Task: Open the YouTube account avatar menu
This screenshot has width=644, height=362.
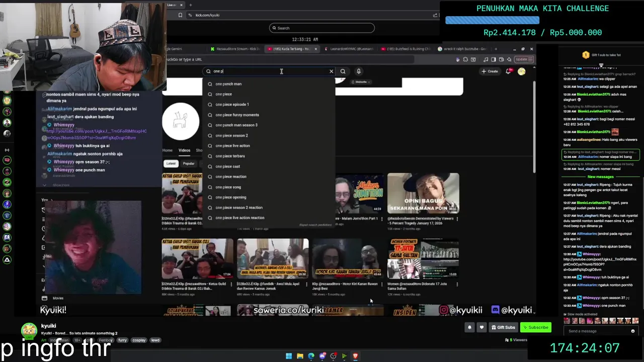Action: point(522,71)
